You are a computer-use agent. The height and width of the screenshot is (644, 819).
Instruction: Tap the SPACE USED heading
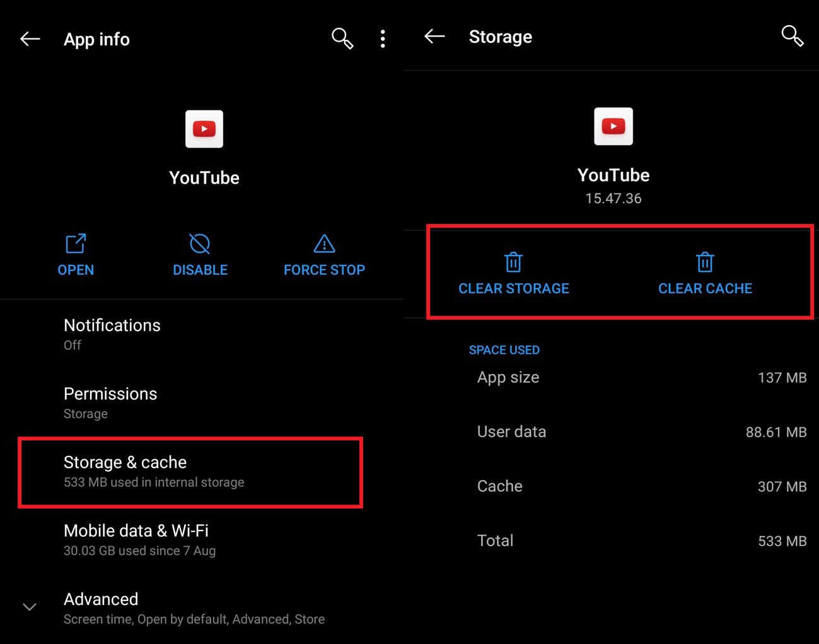click(x=504, y=350)
